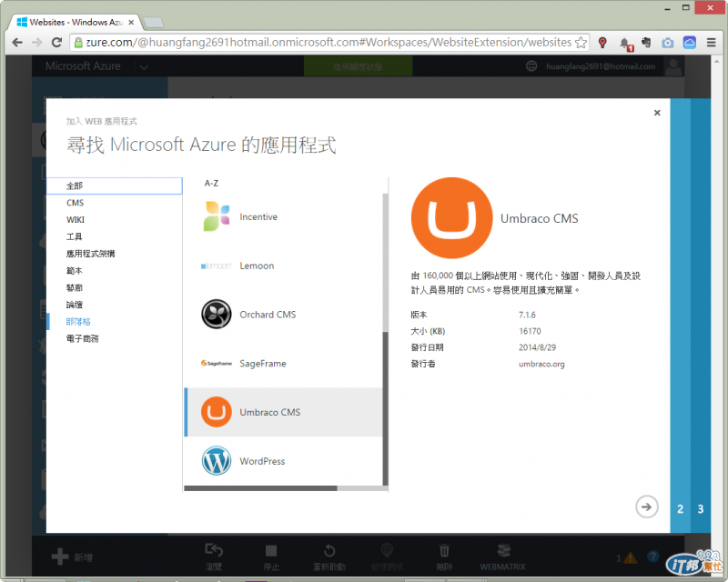728x582 pixels.
Task: Click the 重新啟動 restart icon
Action: coord(329,550)
